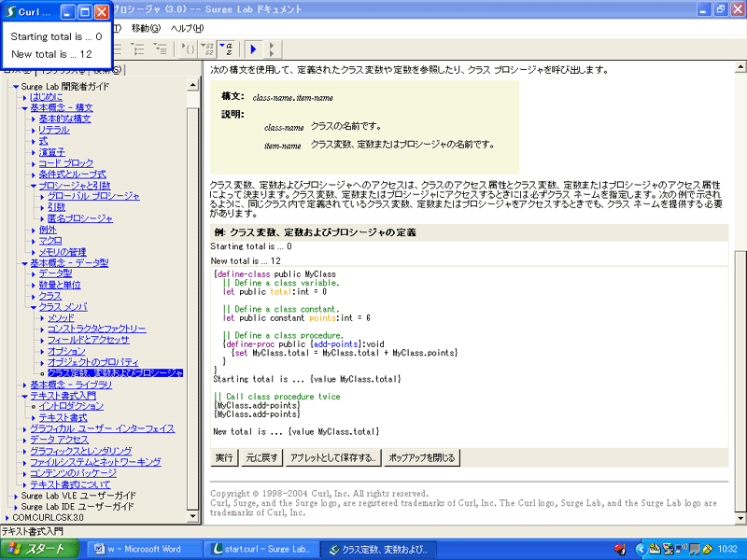
Task: Switch to w - Microsoft Word on the taskbar
Action: [x=143, y=549]
